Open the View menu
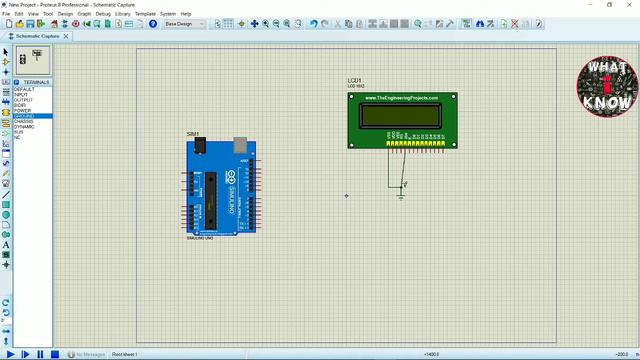This screenshot has width=640, height=360. (33, 14)
